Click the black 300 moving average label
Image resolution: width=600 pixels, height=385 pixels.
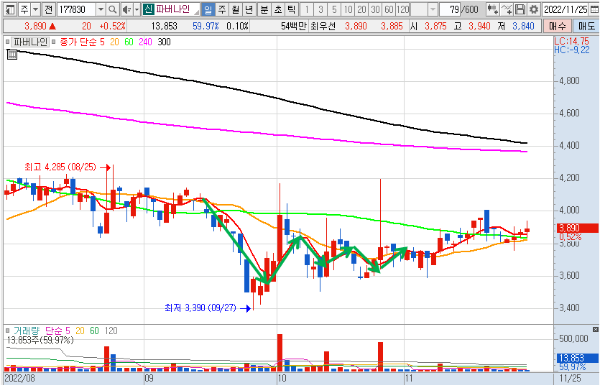[x=164, y=42]
